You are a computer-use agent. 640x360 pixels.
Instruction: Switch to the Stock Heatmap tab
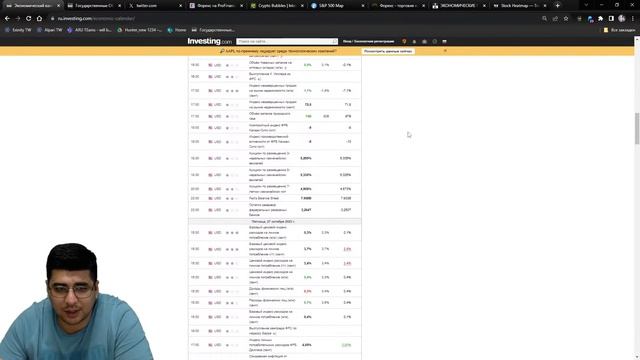(519, 6)
